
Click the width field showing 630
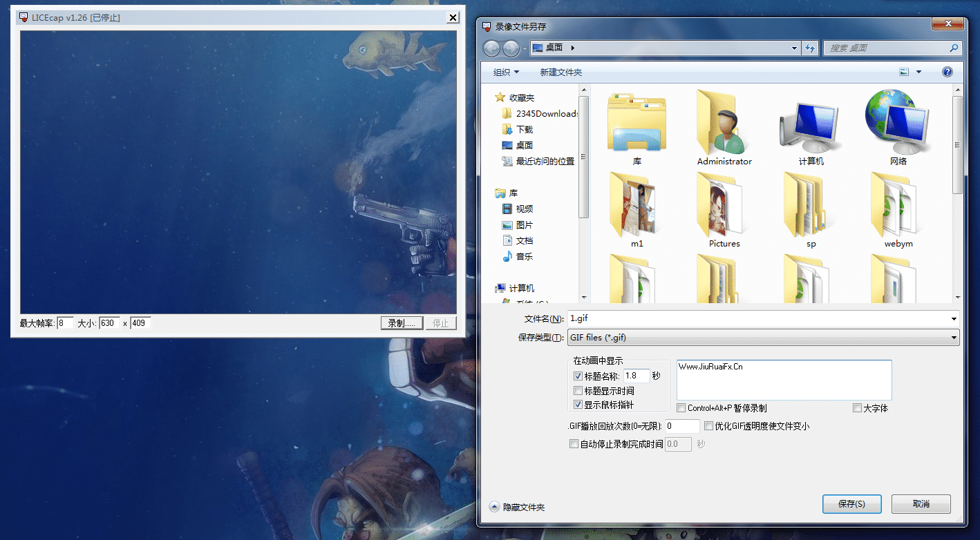pyautogui.click(x=109, y=323)
